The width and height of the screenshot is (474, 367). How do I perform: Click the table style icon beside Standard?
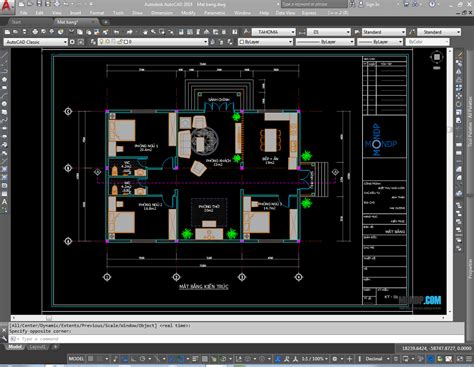pos(357,32)
